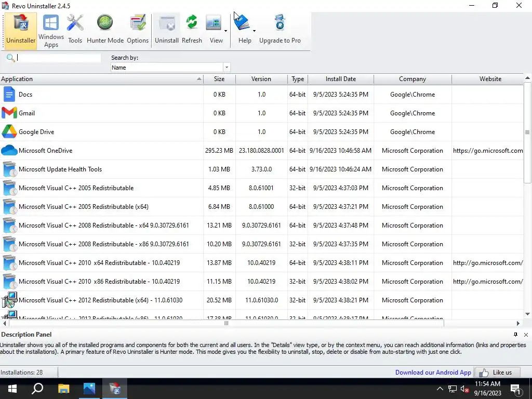Click the Visual C++ 2005 Redistributable (x64) icon
The width and height of the screenshot is (532, 399).
(x=9, y=206)
